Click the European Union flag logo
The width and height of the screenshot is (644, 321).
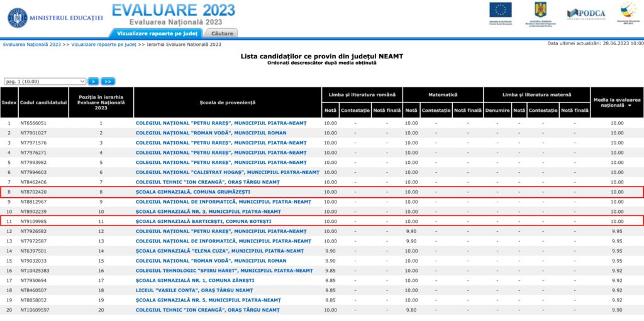click(500, 11)
